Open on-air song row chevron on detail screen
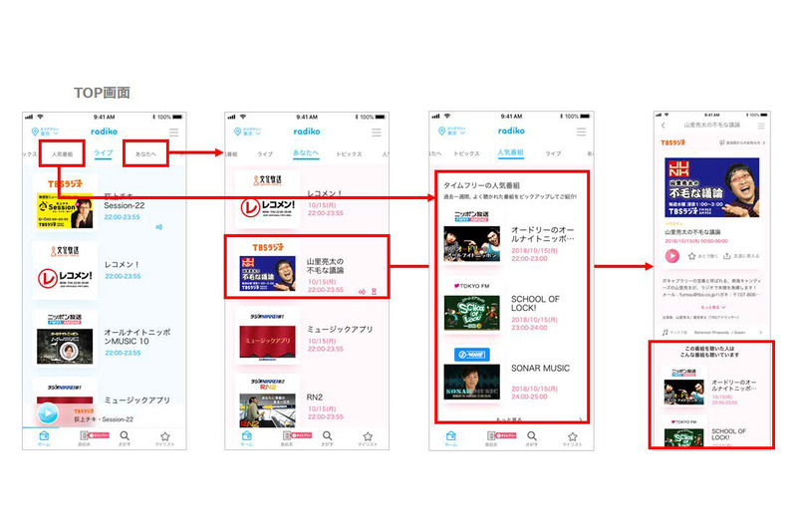Screen dimensions: 797x532 (x=761, y=333)
